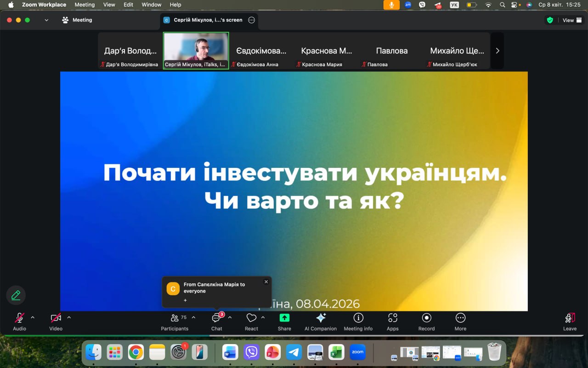Start video with the Video button
Screen dimensions: 588x368
pos(56,318)
